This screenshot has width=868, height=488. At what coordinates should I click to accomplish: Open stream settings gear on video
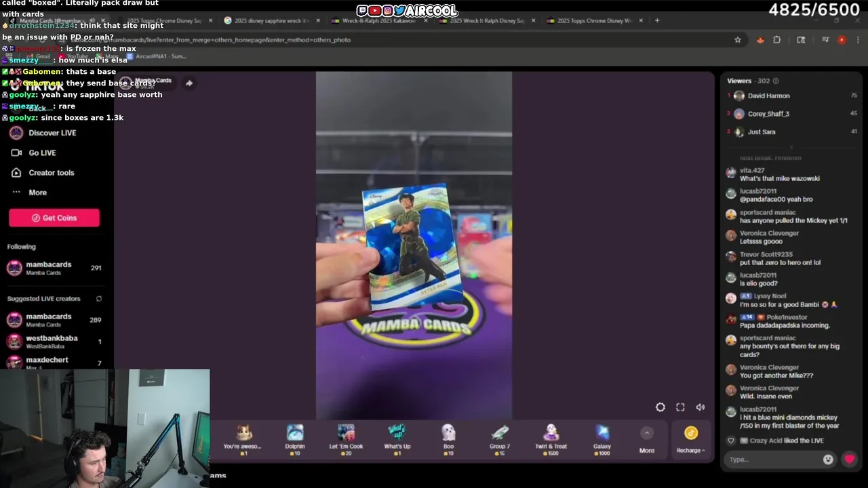point(660,407)
